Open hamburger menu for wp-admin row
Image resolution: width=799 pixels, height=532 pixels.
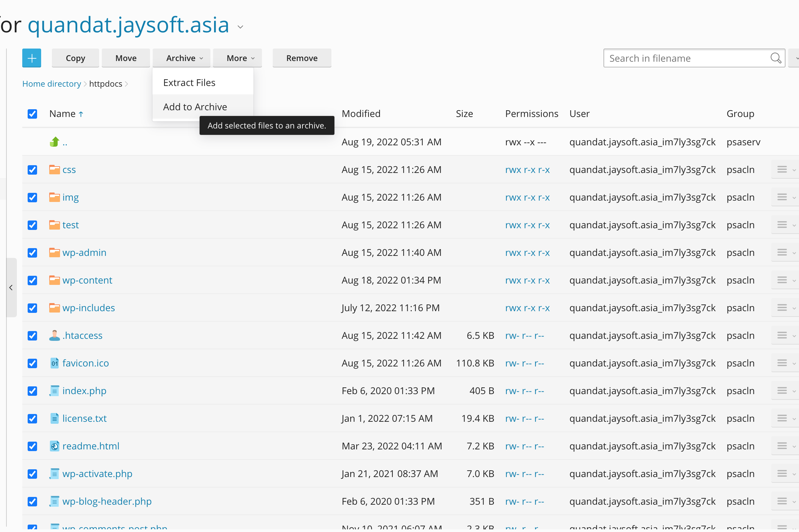782,253
